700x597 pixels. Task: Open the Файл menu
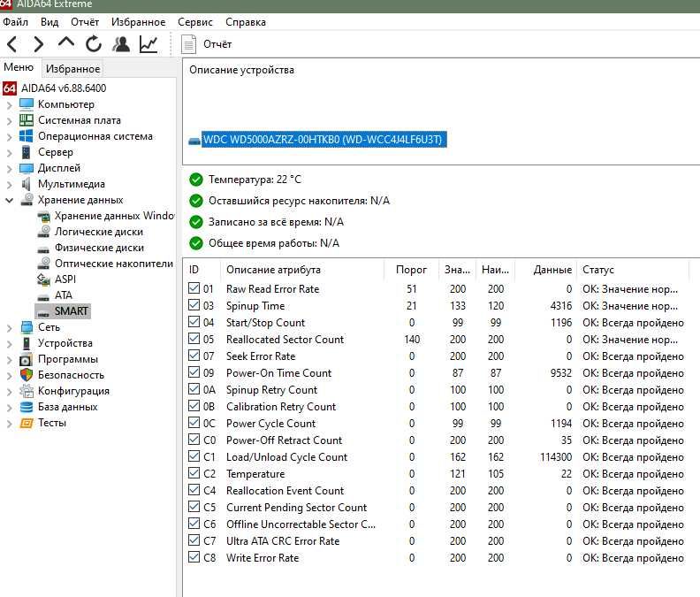click(16, 22)
